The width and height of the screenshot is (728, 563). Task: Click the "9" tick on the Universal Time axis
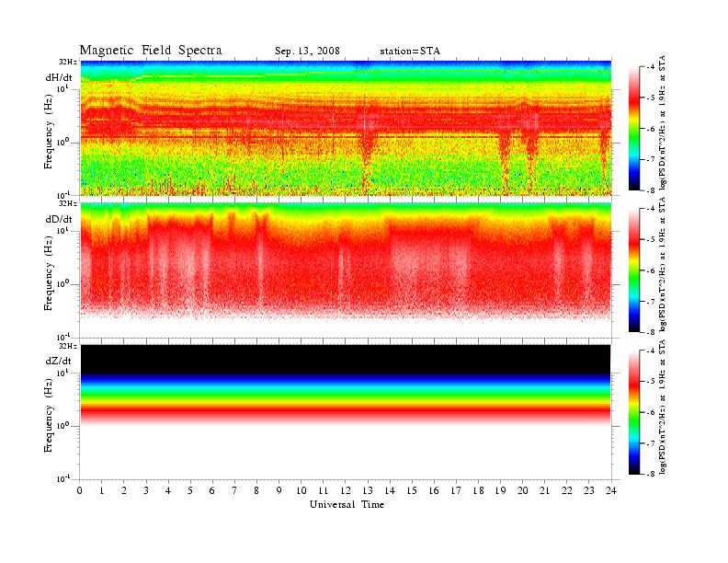coord(279,490)
